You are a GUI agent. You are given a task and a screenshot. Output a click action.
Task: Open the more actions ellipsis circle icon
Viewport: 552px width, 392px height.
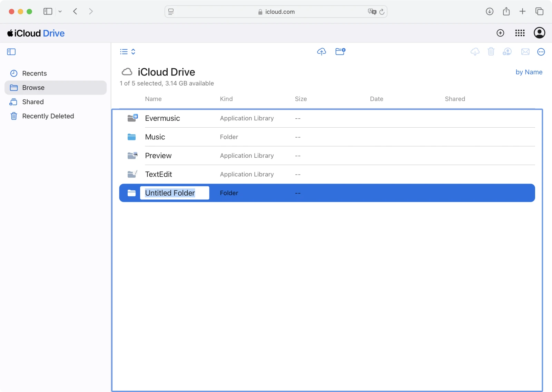tap(541, 52)
